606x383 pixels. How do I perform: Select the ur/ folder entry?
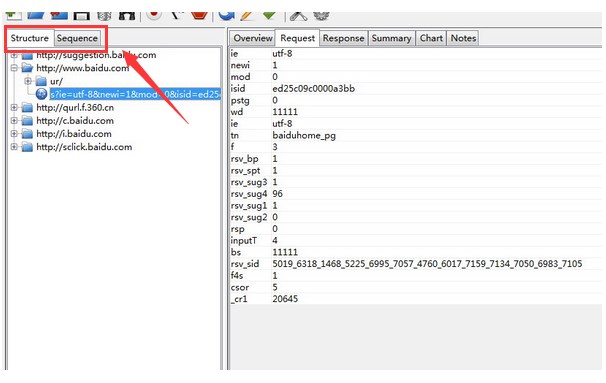(x=56, y=81)
